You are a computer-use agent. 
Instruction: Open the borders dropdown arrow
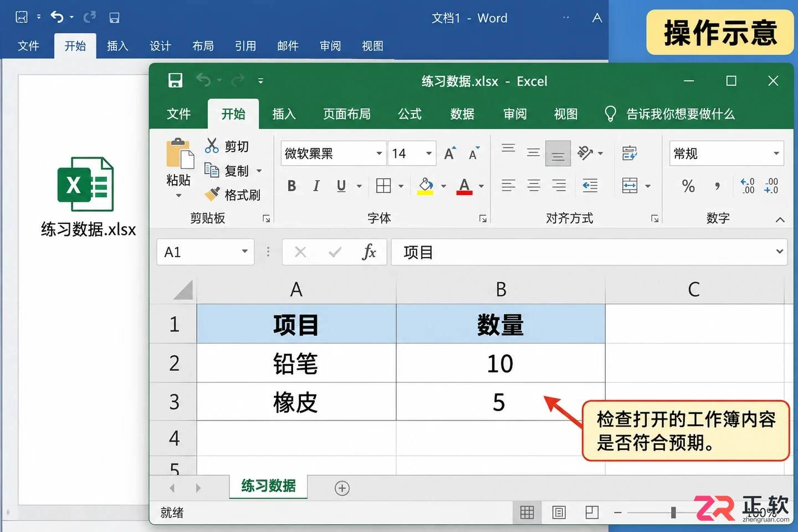401,186
